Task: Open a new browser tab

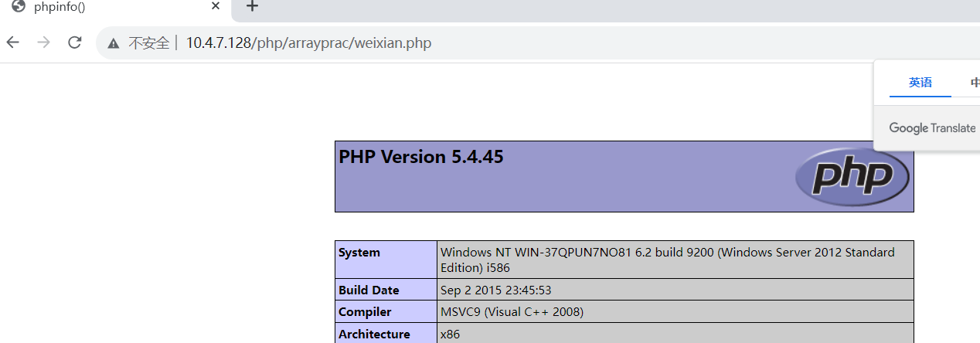Action: 252,6
